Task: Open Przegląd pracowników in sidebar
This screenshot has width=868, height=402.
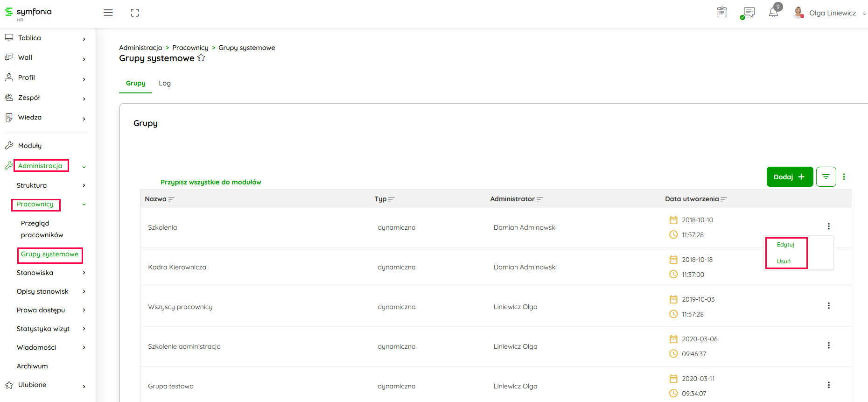Action: click(x=42, y=229)
